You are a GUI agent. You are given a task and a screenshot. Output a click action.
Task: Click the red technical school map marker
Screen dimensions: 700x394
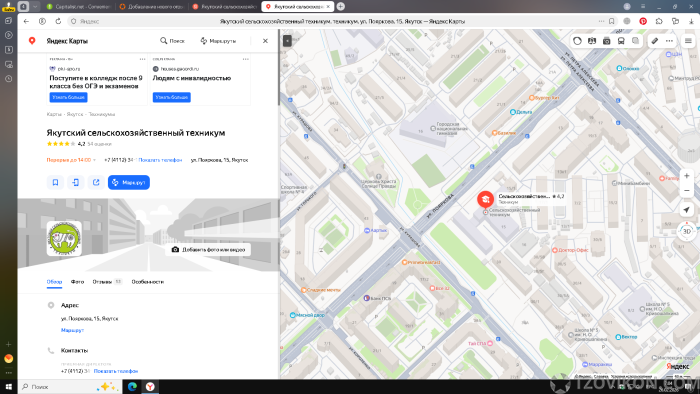click(485, 199)
